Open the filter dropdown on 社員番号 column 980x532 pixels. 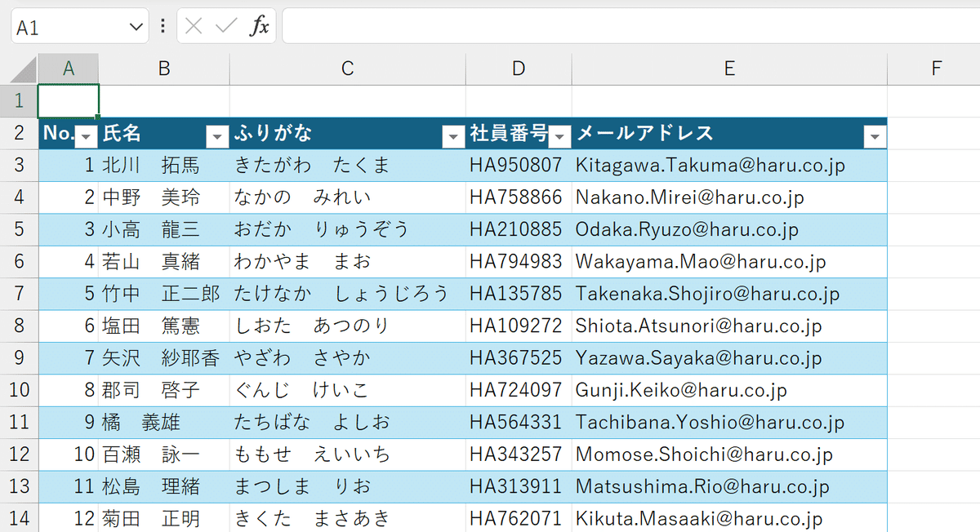click(559, 136)
